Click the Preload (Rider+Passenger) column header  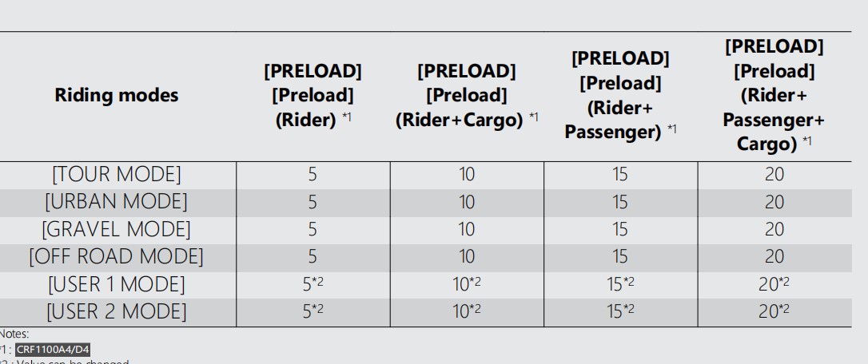[x=620, y=95]
